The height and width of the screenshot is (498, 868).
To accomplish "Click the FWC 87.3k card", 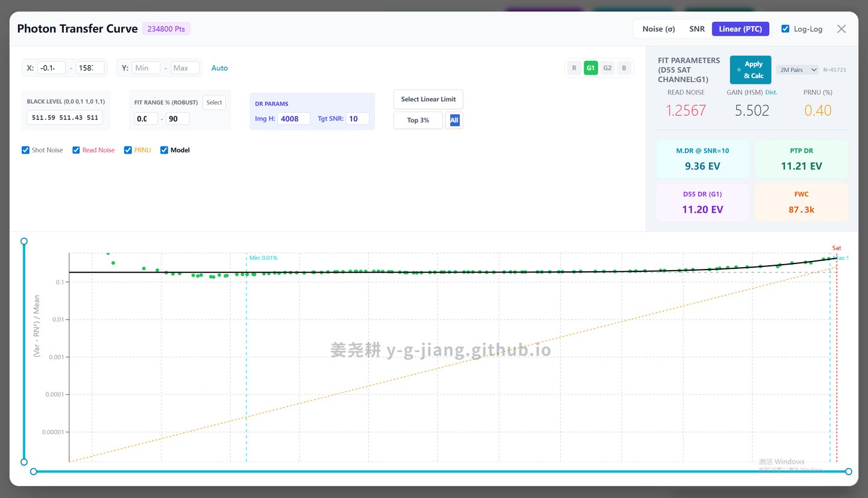I will click(x=802, y=203).
